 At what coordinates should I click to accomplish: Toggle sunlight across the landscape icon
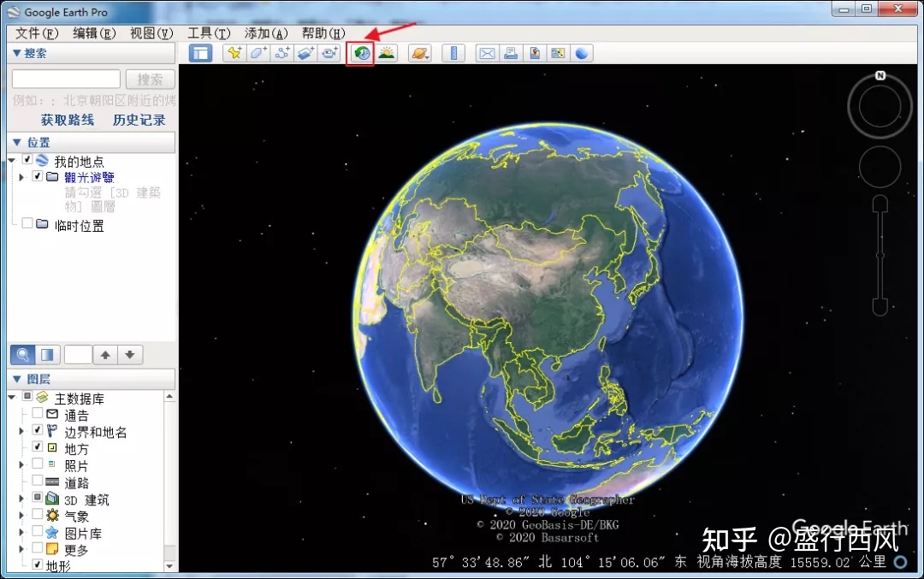tap(387, 54)
